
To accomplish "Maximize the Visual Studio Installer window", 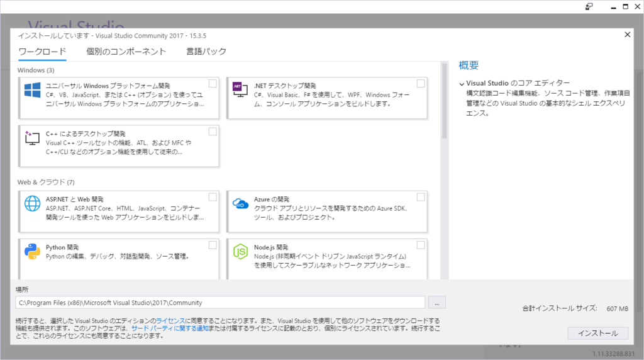I will [x=626, y=6].
